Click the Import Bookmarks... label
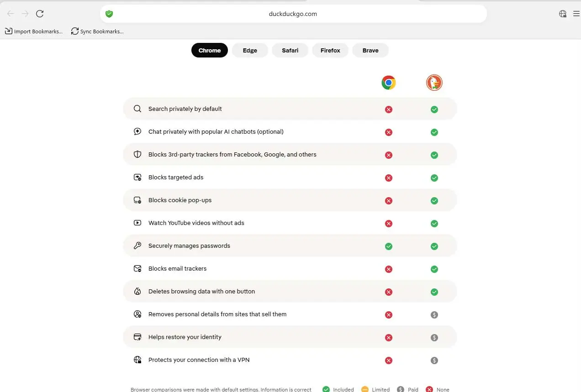Viewport: 581px width, 392px height. (38, 31)
